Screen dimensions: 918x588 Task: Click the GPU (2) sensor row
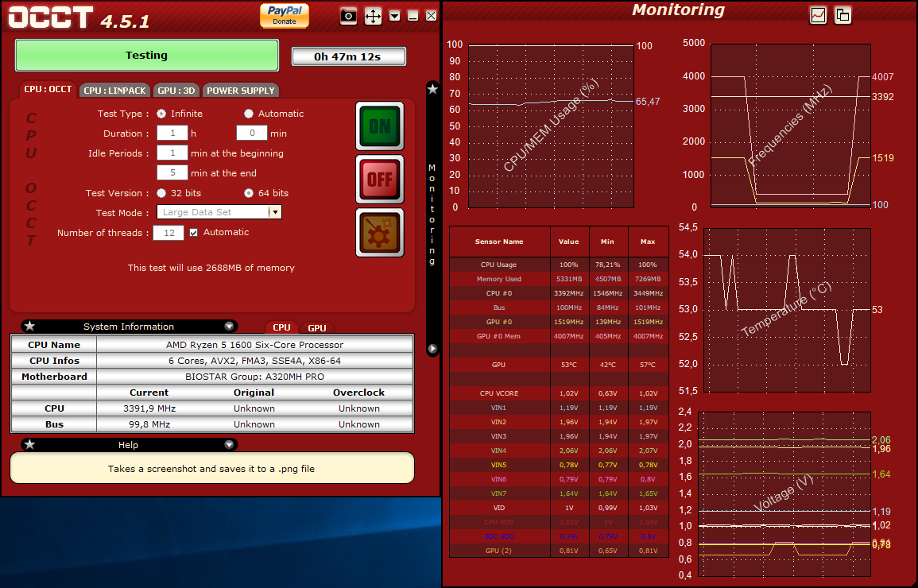pyautogui.click(x=559, y=551)
